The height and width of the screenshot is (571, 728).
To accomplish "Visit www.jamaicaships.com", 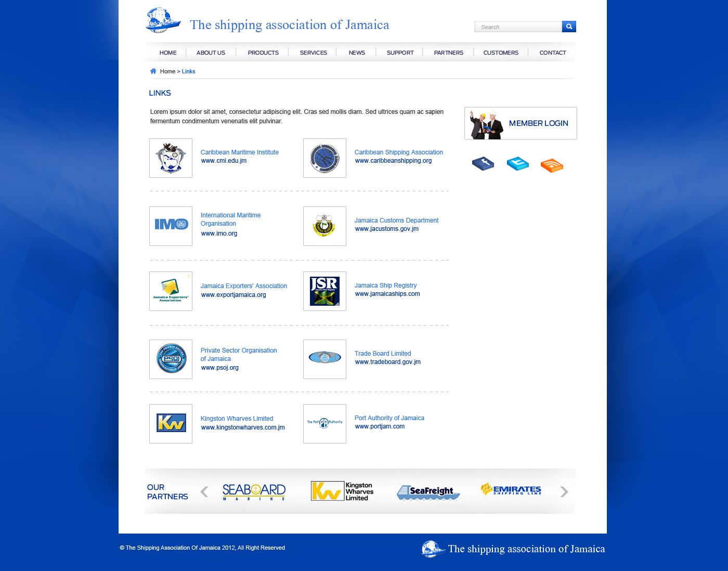I will [387, 294].
